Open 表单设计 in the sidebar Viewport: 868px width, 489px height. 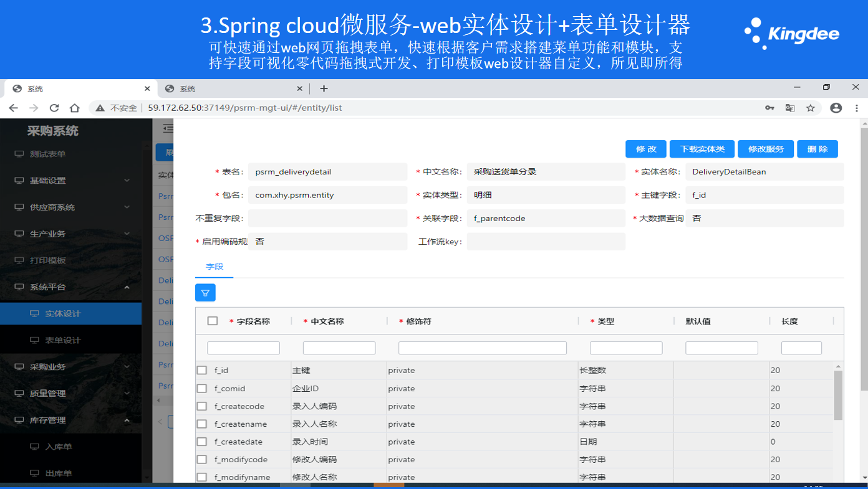coord(63,340)
